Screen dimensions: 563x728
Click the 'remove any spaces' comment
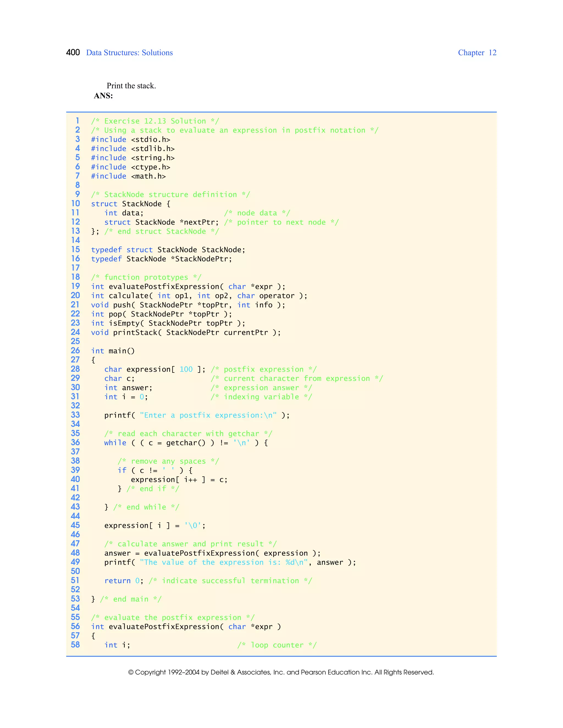[169, 461]
